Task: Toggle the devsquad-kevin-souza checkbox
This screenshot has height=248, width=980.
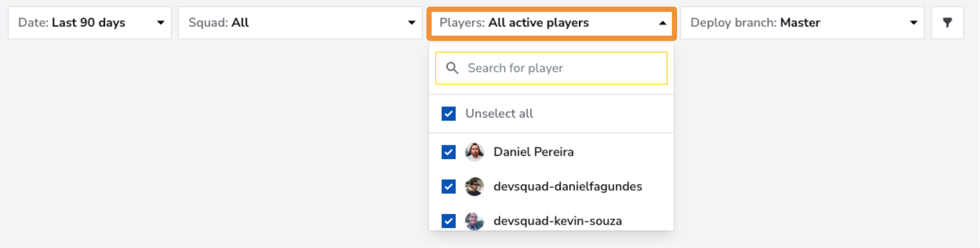Action: (x=449, y=221)
